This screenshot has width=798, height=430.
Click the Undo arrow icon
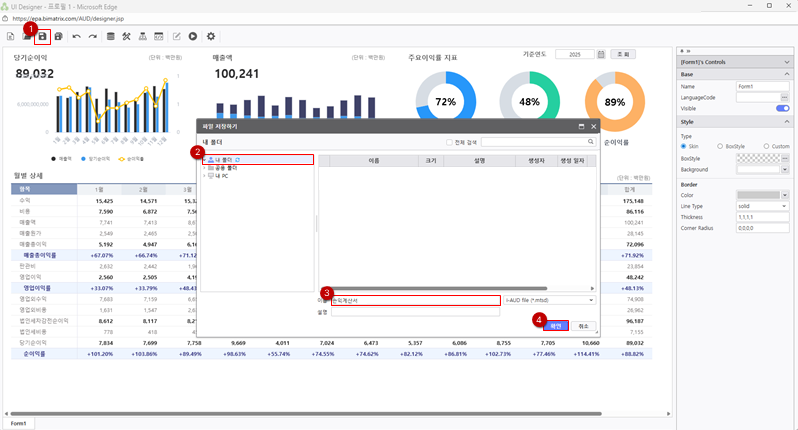point(76,36)
